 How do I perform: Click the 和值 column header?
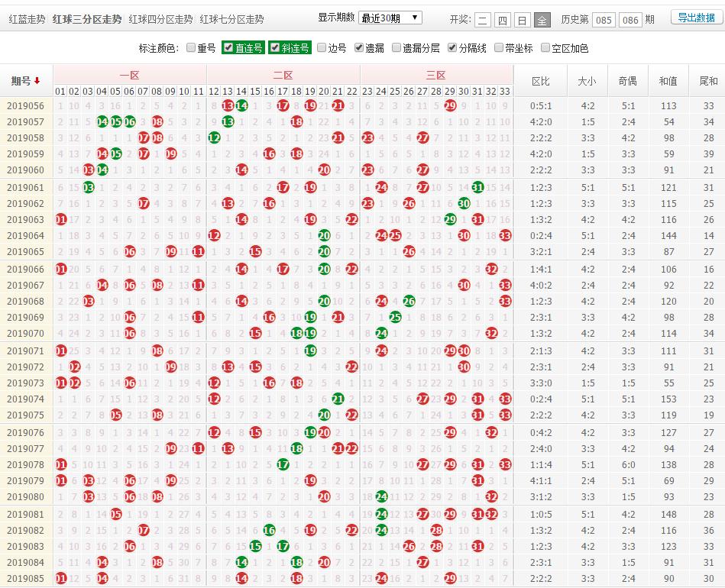(668, 82)
